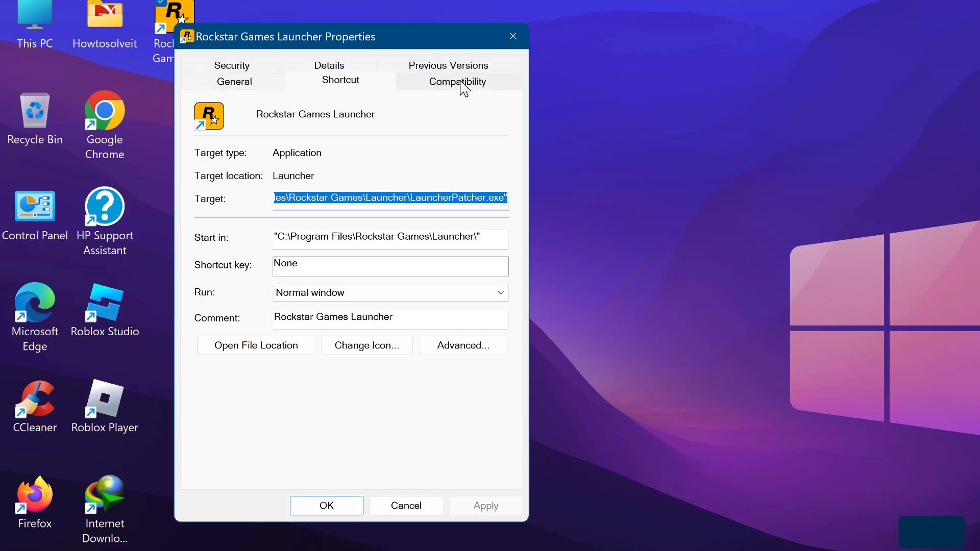Close the Properties dialog
The width and height of the screenshot is (980, 551).
coord(513,36)
